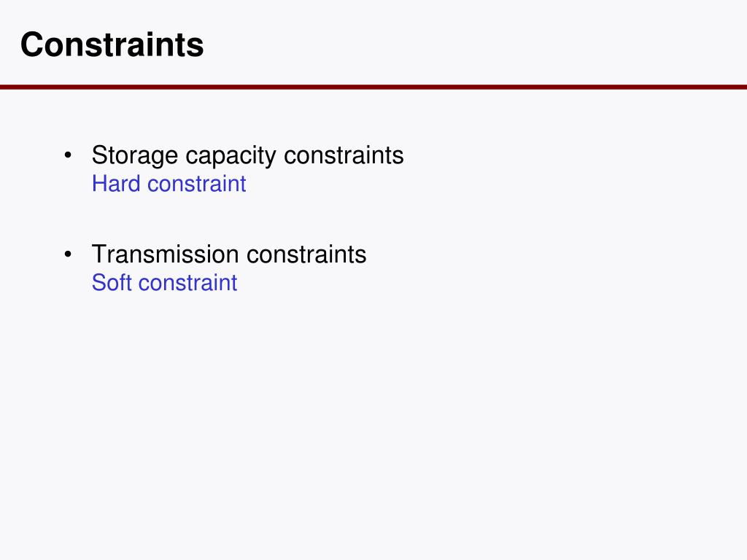Click the empty slide area below "Soft constraint"
Viewport: 747px width, 560px height.
pyautogui.click(x=373, y=419)
